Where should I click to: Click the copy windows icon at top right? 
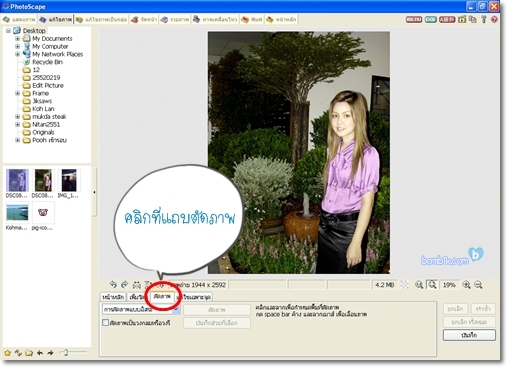point(473,20)
